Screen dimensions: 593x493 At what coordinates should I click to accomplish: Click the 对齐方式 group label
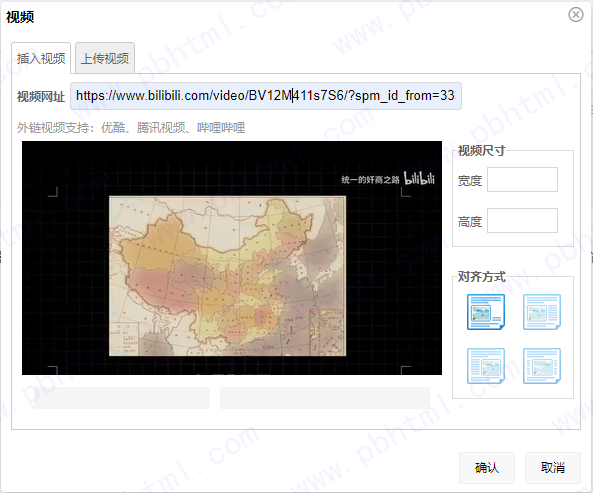point(481,277)
